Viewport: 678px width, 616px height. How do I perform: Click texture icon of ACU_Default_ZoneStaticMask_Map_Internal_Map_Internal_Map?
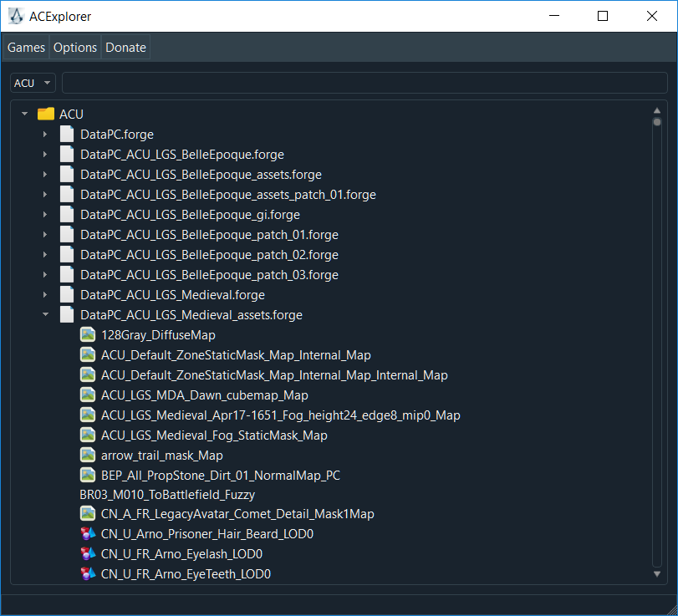click(x=88, y=374)
